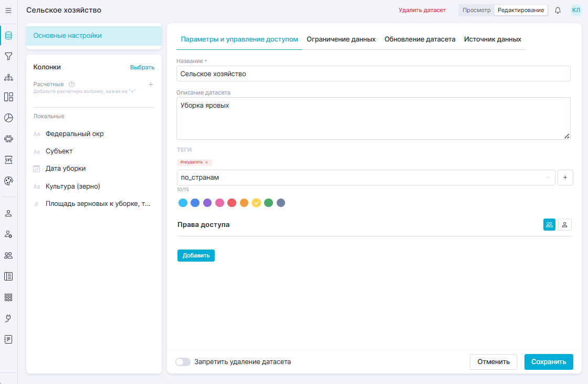Click the hamburger menu icon
The width and height of the screenshot is (588, 384).
(8, 10)
